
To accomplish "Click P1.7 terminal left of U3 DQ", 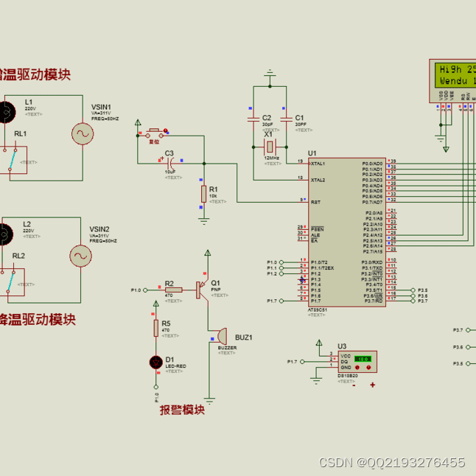I will click(x=302, y=362).
